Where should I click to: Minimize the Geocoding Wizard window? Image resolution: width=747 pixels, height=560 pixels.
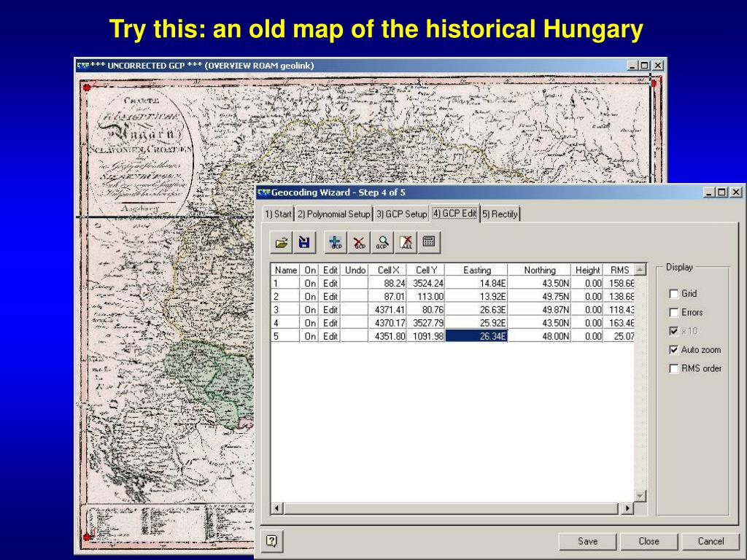709,192
